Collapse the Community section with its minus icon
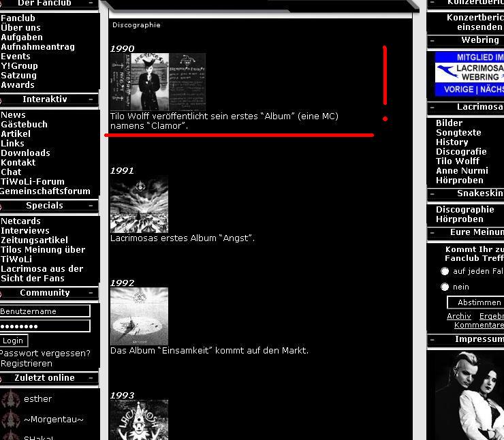This screenshot has width=504, height=440. (x=91, y=292)
